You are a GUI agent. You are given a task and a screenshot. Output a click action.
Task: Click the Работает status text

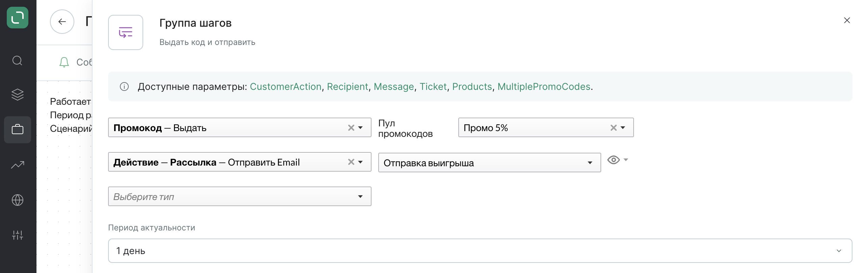pos(70,101)
